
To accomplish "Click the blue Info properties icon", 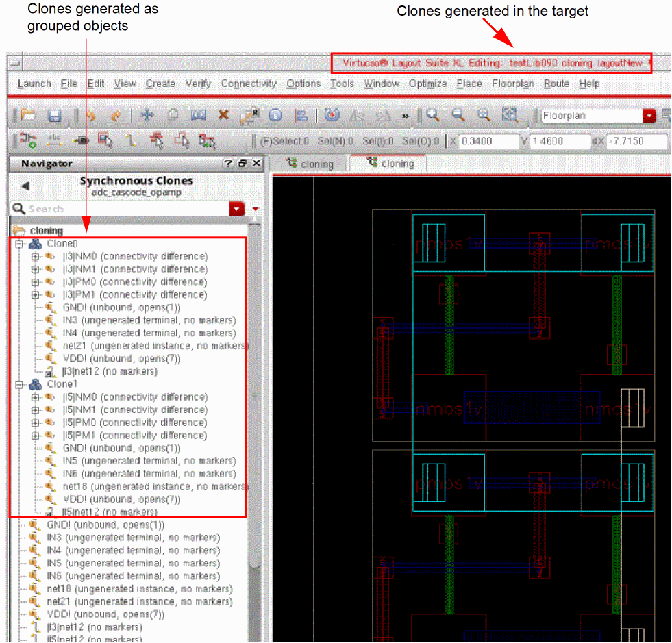I will point(275,116).
